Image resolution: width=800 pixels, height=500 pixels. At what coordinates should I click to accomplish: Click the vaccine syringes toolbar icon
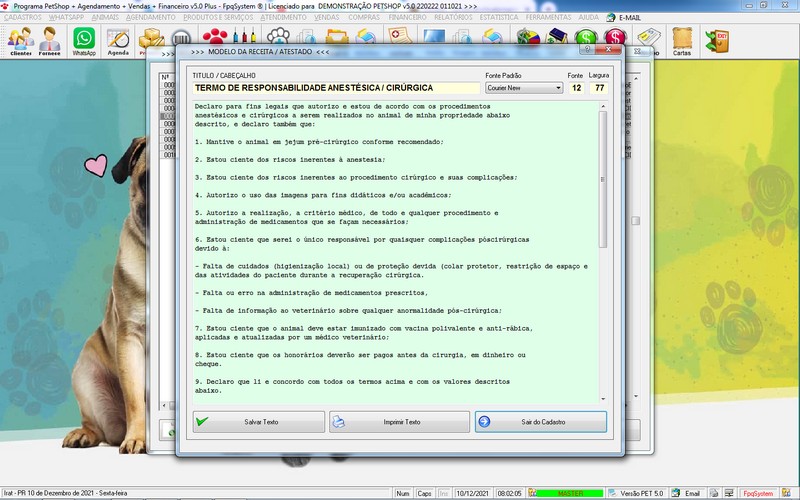click(x=244, y=37)
